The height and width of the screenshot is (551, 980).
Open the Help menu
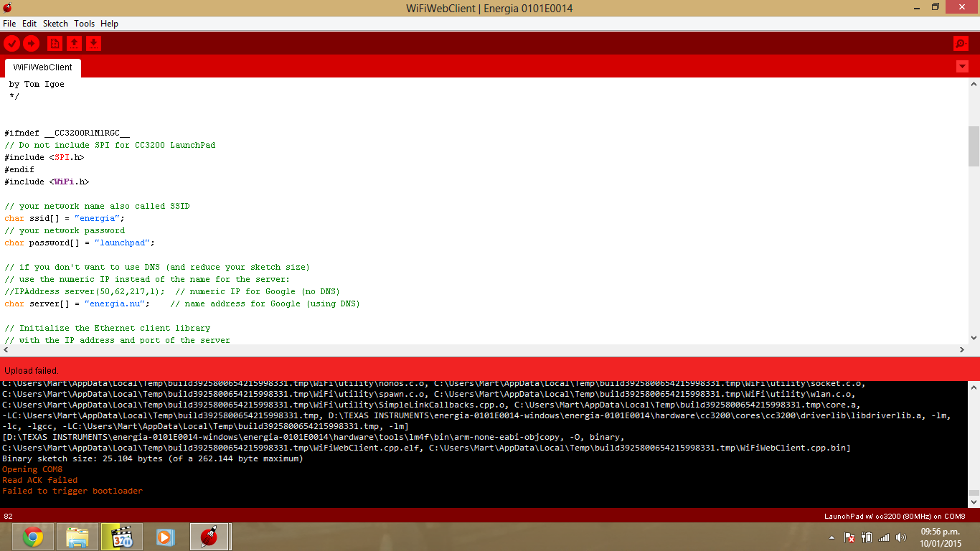(109, 24)
